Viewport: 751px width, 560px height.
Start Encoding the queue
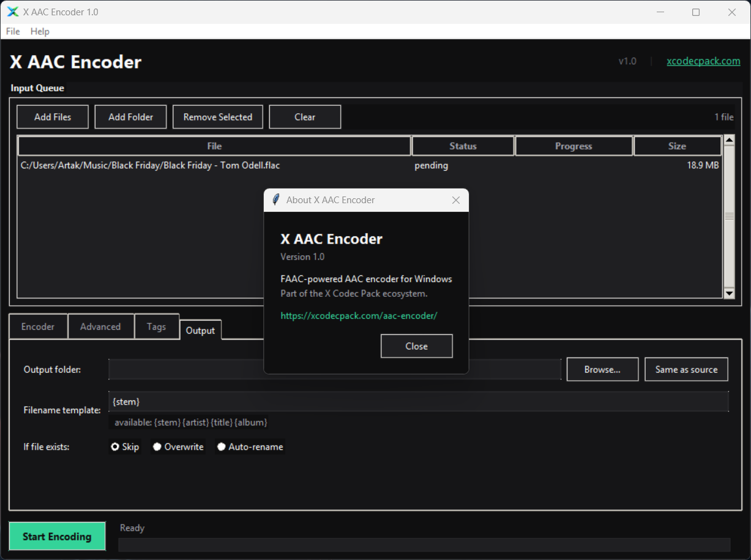[57, 536]
